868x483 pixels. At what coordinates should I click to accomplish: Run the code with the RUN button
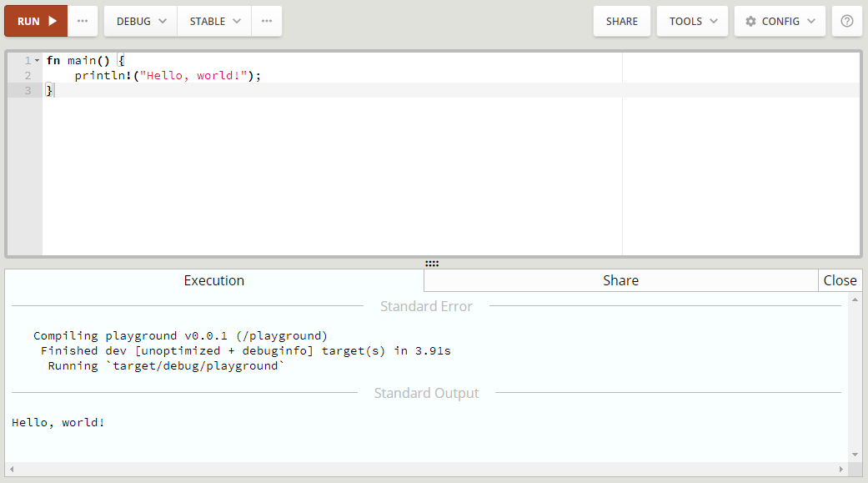point(36,21)
